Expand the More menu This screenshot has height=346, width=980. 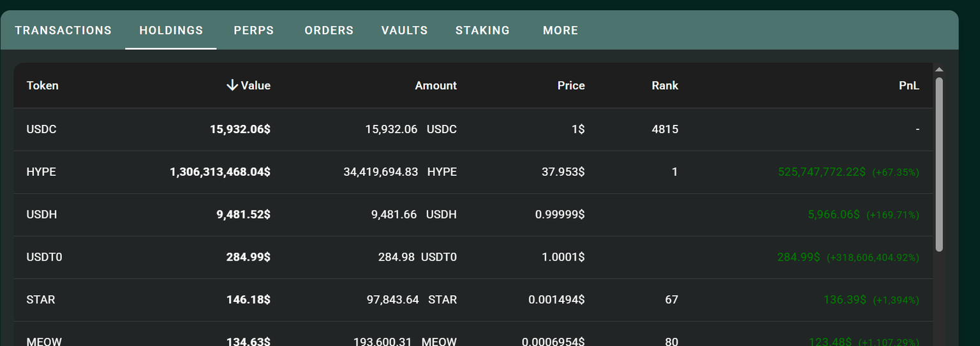point(560,31)
